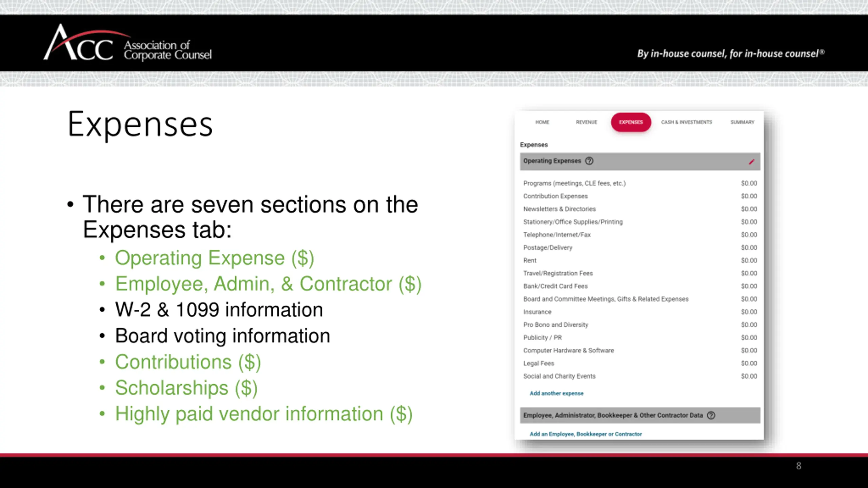Click slide page number 8
The width and height of the screenshot is (868, 488).
(798, 466)
